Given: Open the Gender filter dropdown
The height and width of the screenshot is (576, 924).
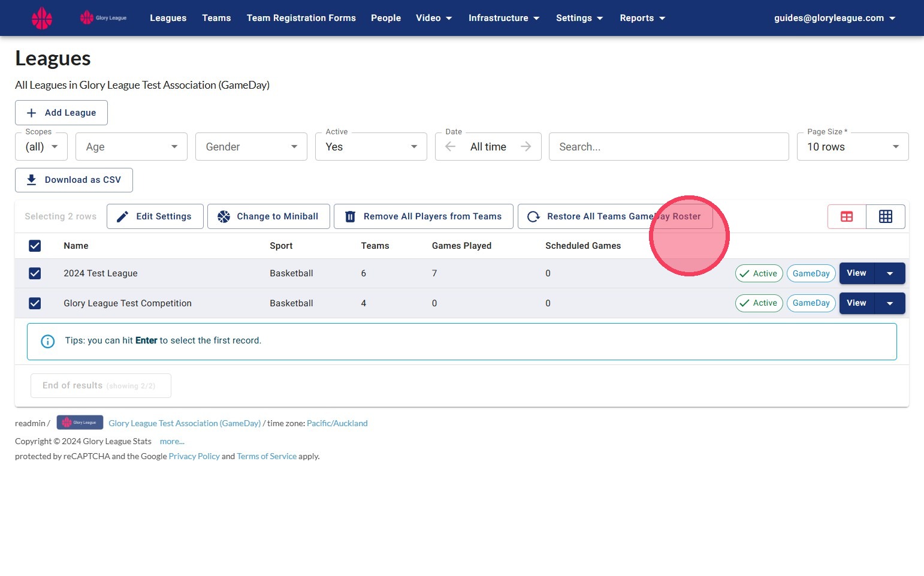Looking at the screenshot, I should [251, 146].
